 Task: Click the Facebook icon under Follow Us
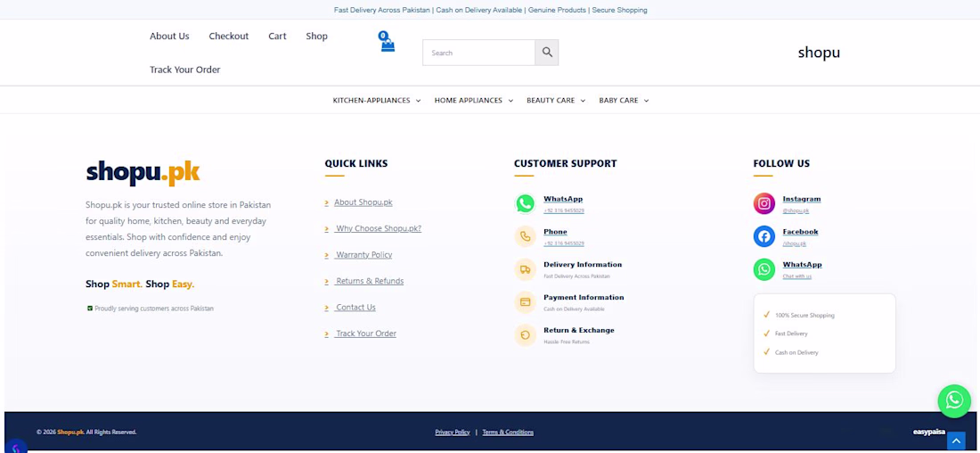(764, 236)
